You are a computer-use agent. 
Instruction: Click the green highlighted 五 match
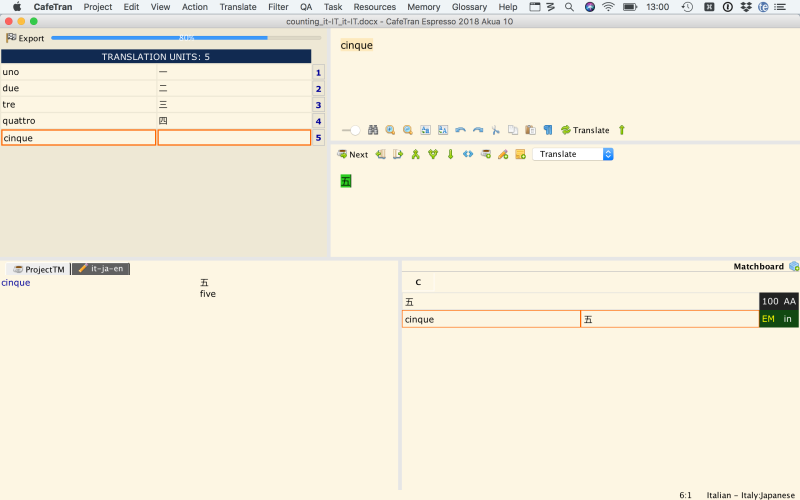[x=346, y=181]
